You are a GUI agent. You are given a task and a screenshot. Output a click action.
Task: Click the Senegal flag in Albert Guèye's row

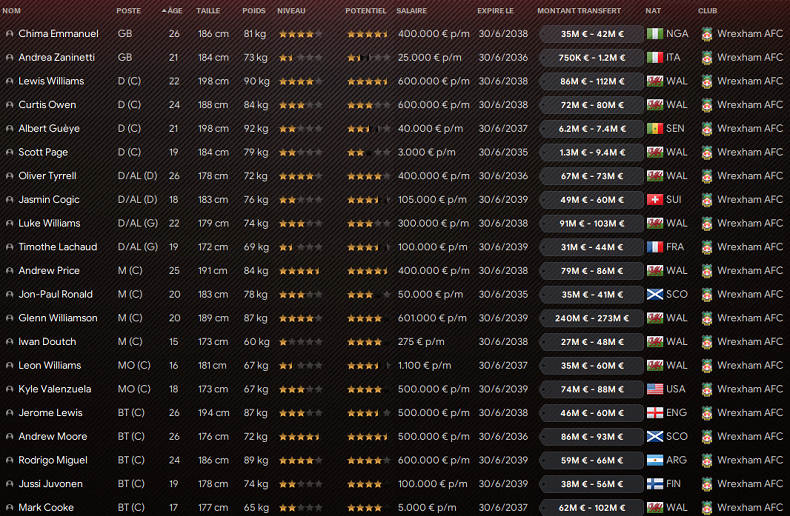pyautogui.click(x=655, y=129)
